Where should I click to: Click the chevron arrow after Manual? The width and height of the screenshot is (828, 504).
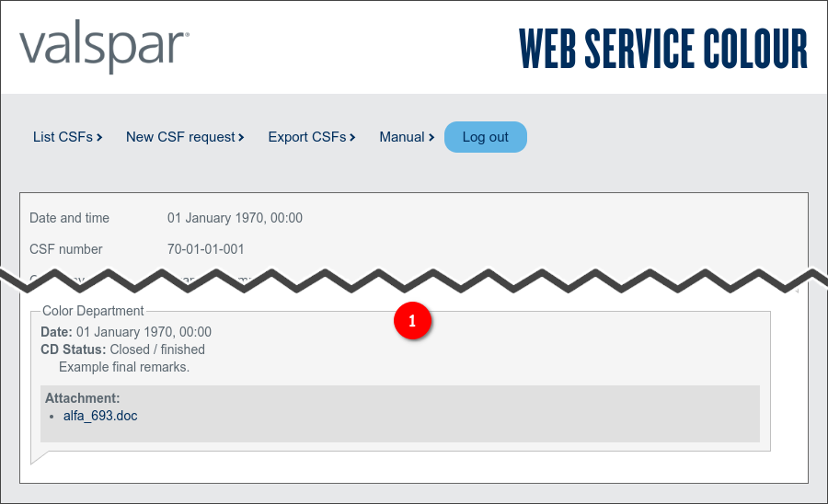(431, 138)
